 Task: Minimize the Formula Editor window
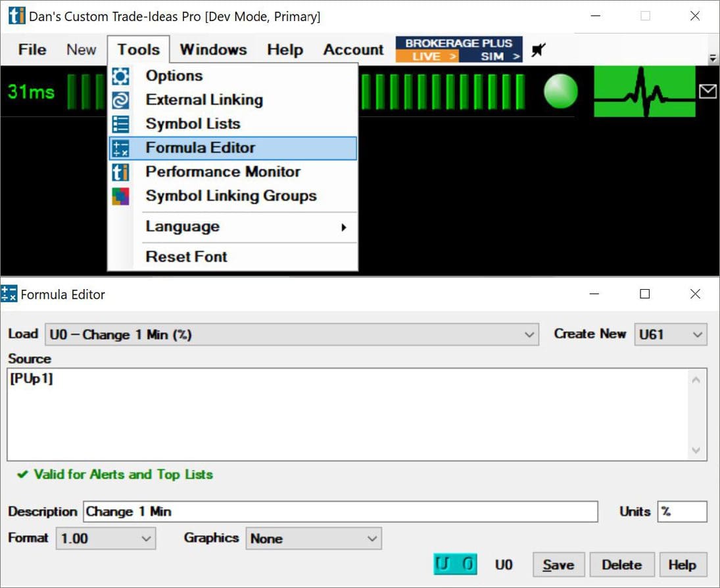[594, 294]
